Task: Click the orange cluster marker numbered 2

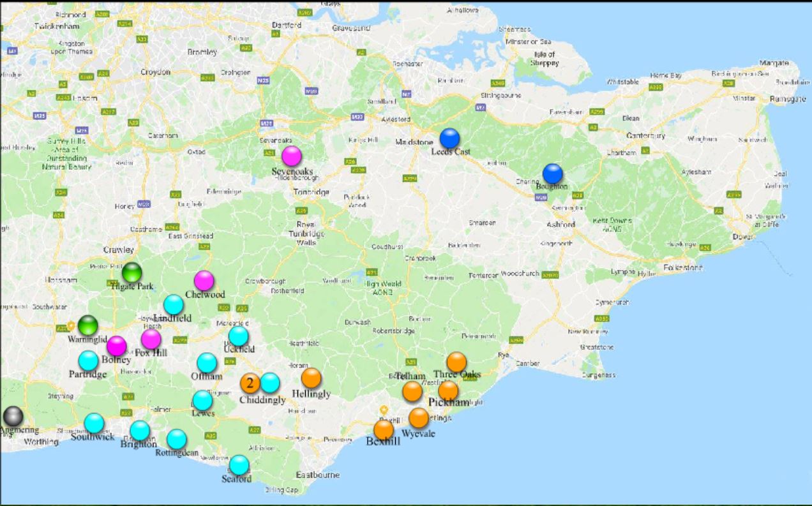Action: tap(250, 383)
